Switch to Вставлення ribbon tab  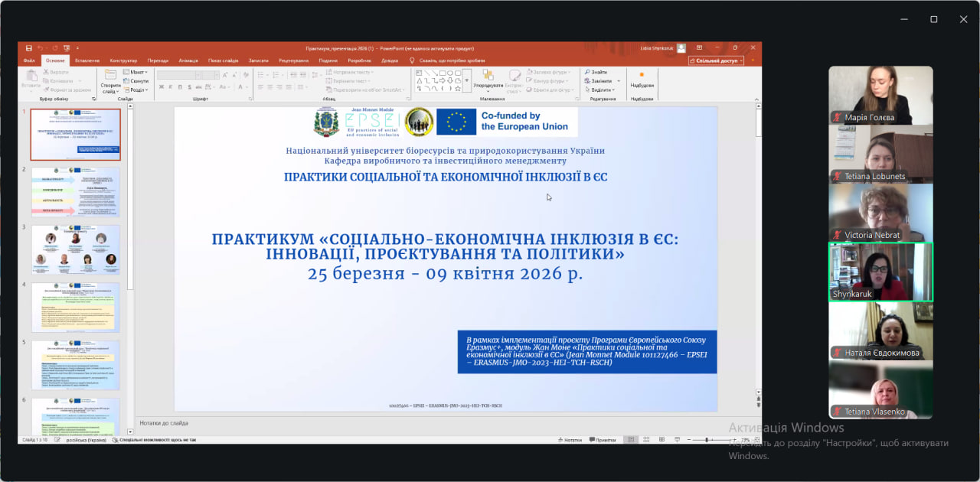[x=87, y=60]
